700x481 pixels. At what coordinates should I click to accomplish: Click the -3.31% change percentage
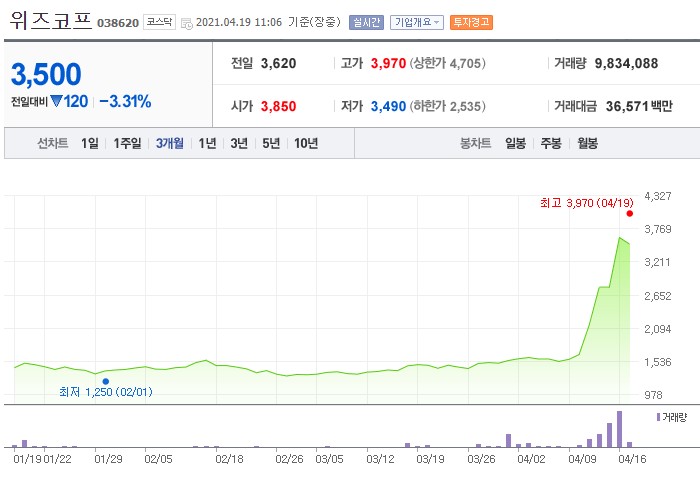point(125,101)
